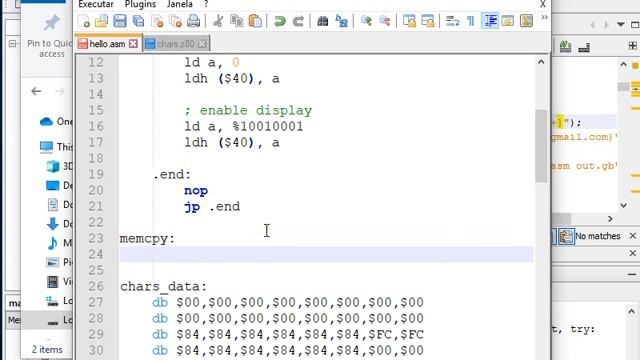The image size is (640, 360).
Task: Click scroll-down arrow in right background window
Action: tap(623, 205)
